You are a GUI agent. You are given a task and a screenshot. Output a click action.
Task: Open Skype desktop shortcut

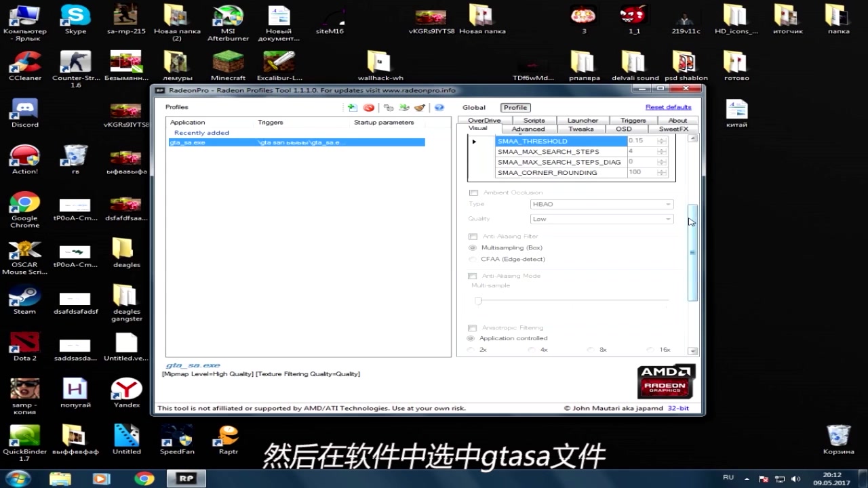pos(75,20)
